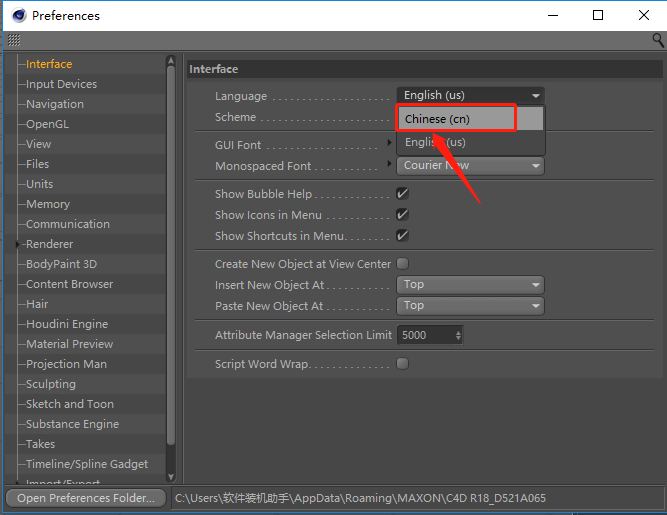Select OpenGL category
This screenshot has height=515, width=667.
coord(47,124)
